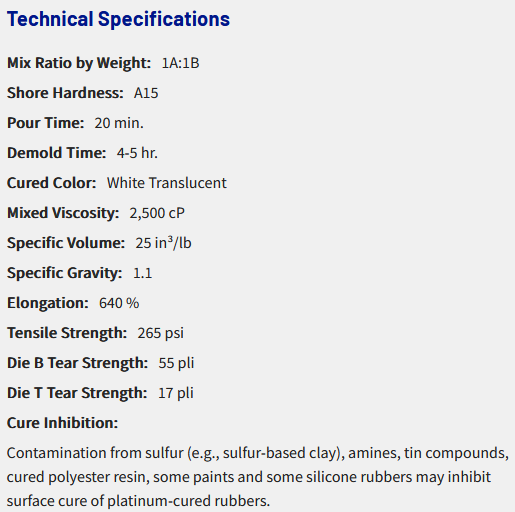Select the Specific Volume label

tap(66, 243)
